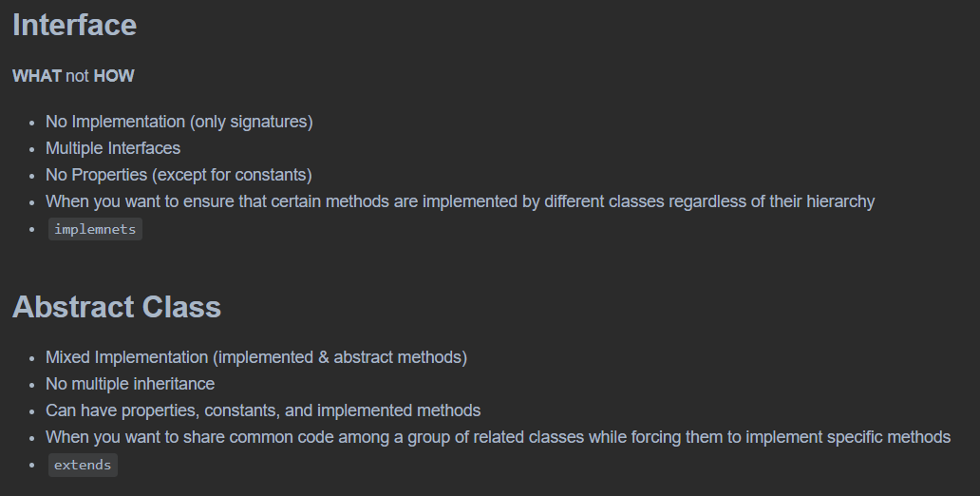Click the No Properties (except for constants) line
Image resolution: width=980 pixels, height=496 pixels.
[x=179, y=175]
